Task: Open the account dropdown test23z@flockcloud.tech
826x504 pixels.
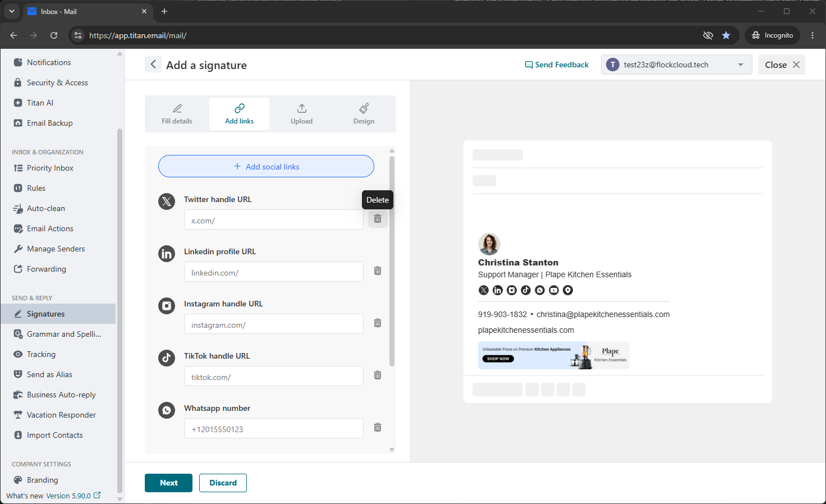Action: point(676,65)
